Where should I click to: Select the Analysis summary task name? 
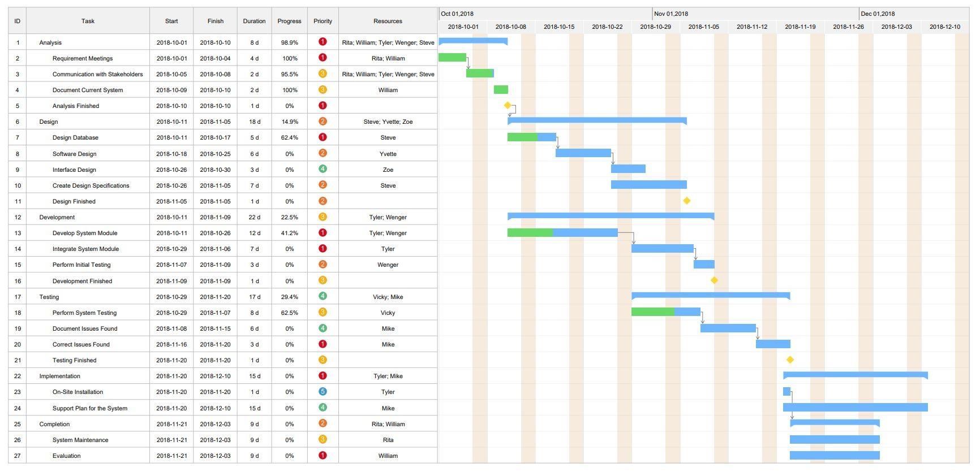tap(50, 42)
